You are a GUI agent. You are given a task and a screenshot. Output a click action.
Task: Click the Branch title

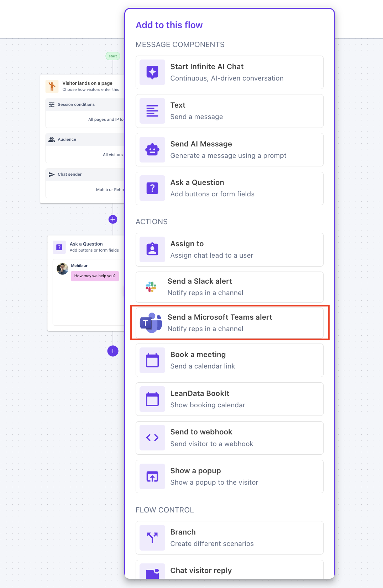(x=183, y=532)
